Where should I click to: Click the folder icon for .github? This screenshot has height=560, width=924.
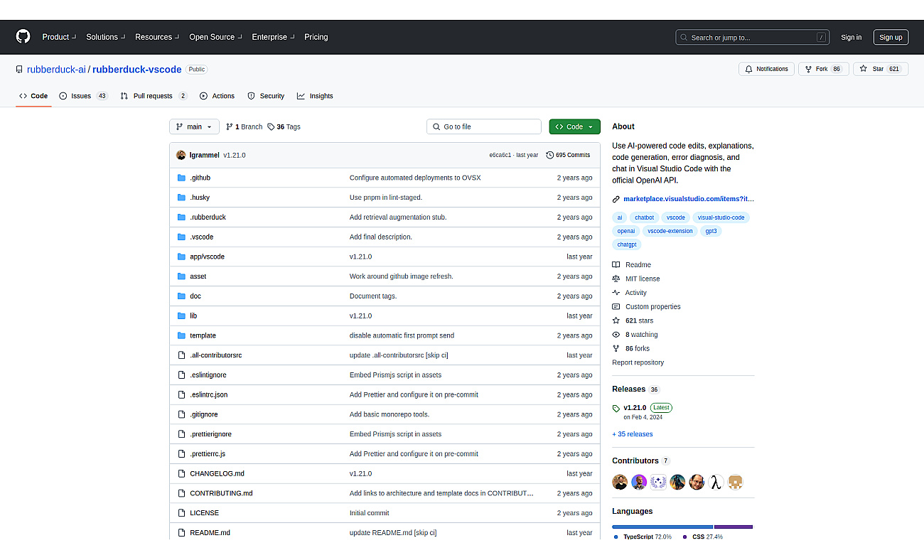point(182,178)
